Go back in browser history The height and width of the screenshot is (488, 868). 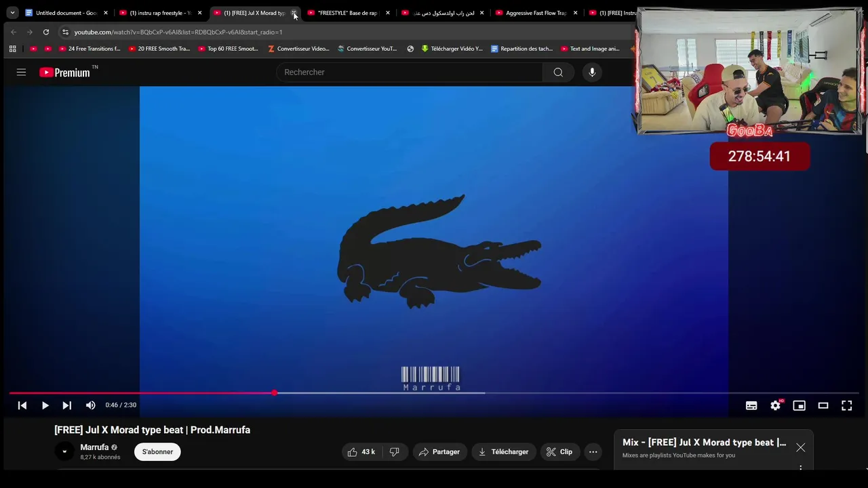tap(14, 32)
